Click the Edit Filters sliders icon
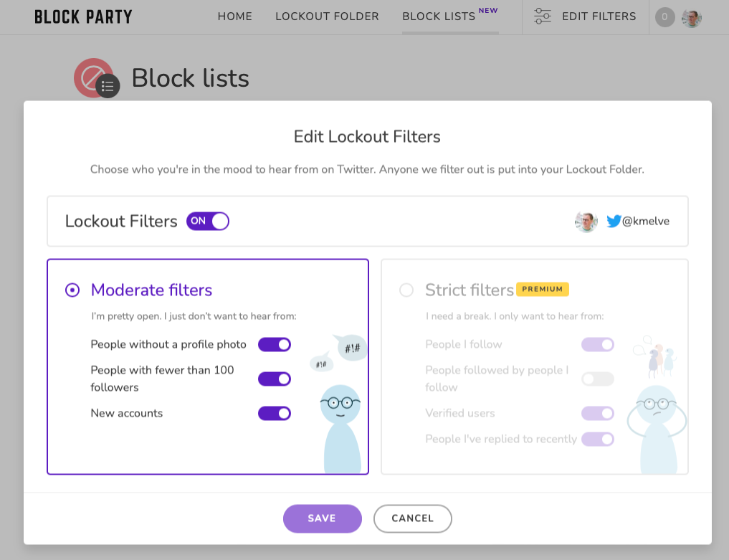729x560 pixels. click(x=542, y=16)
